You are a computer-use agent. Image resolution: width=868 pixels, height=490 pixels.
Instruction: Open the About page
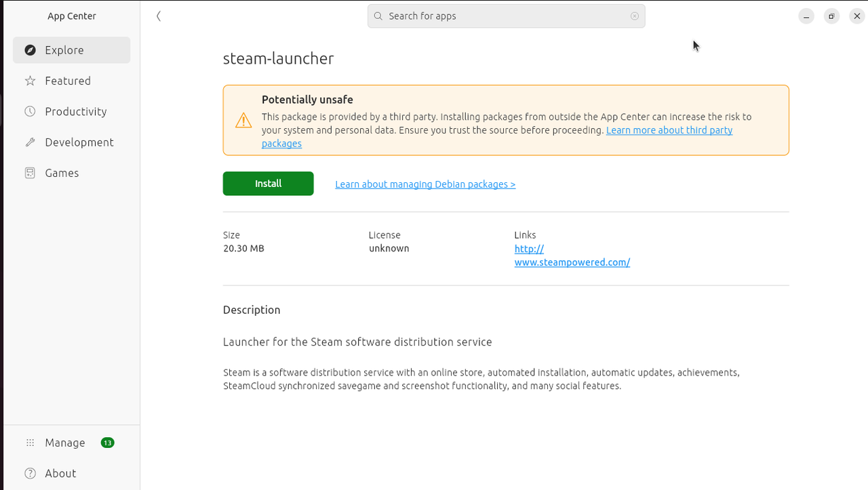(x=72, y=473)
